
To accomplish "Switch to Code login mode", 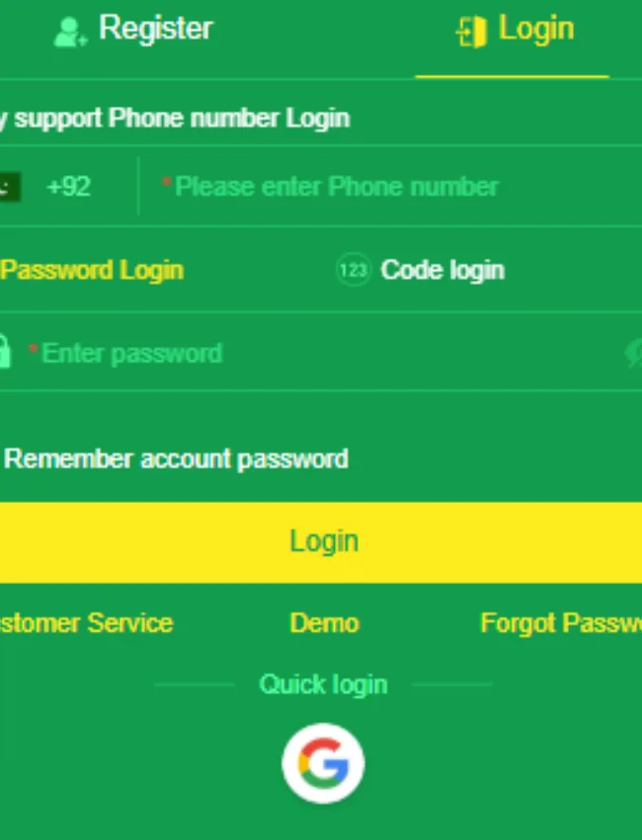I will [442, 270].
